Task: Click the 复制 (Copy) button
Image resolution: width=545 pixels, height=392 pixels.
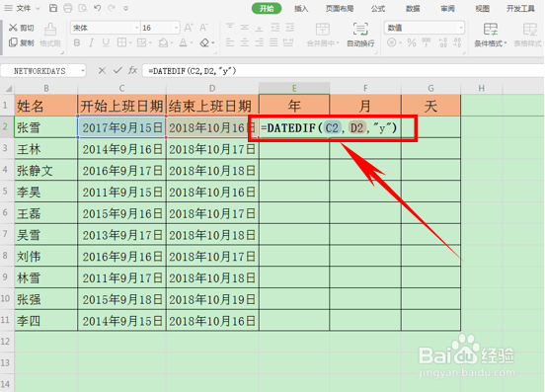Action: point(22,42)
